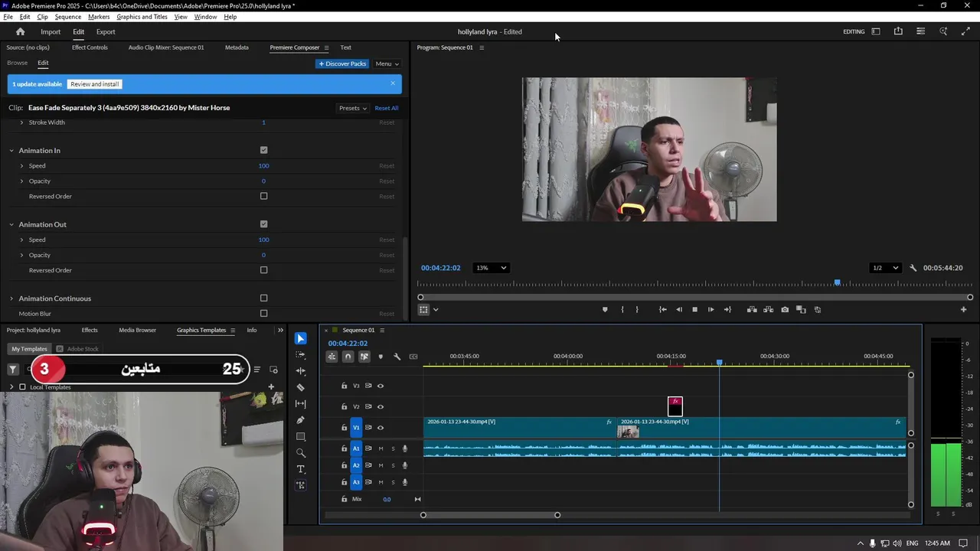Open the Media Browser tab
980x551 pixels.
tap(137, 330)
